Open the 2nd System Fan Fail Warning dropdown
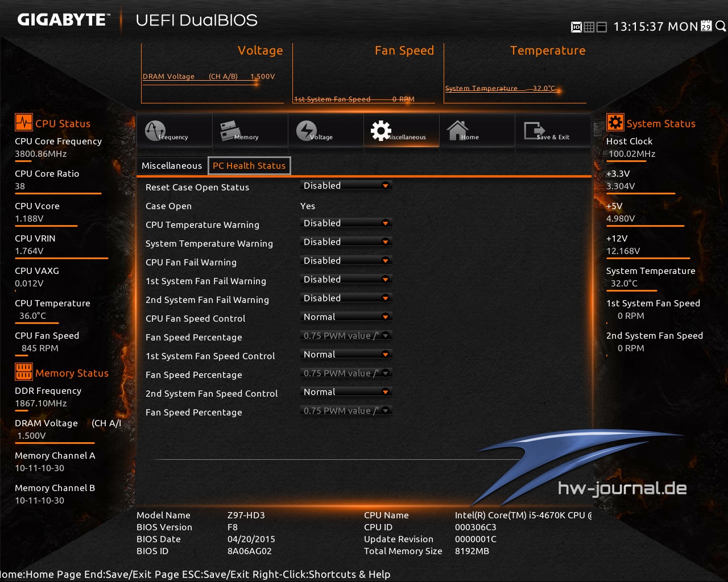This screenshot has width=728, height=582. click(346, 298)
